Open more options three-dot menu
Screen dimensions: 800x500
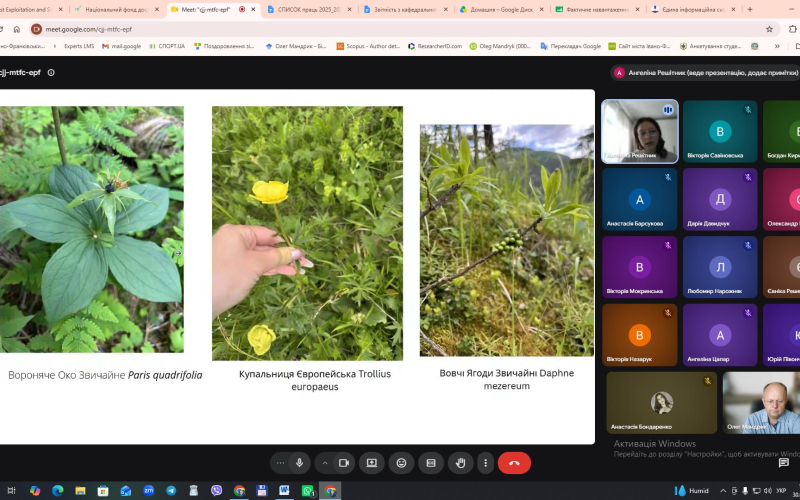pos(485,463)
